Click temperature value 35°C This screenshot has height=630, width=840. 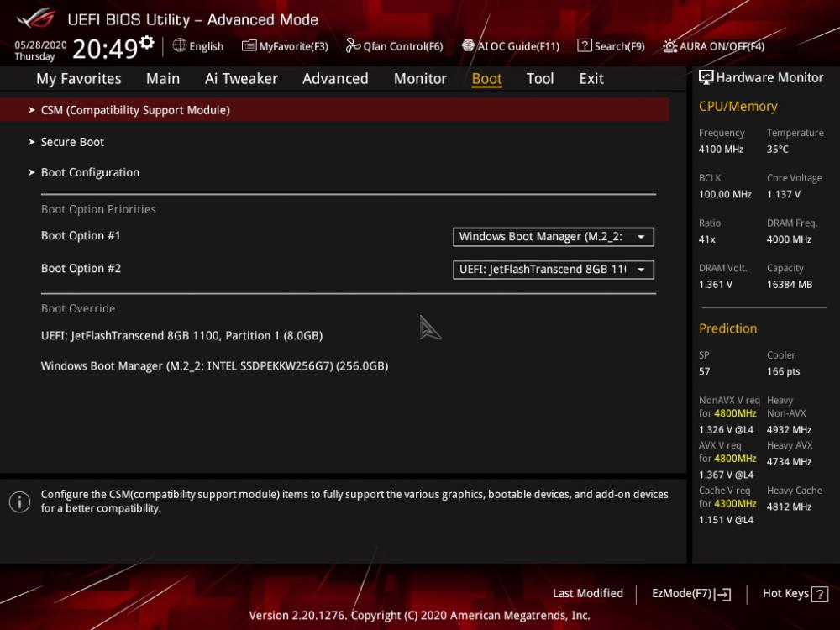[777, 150]
